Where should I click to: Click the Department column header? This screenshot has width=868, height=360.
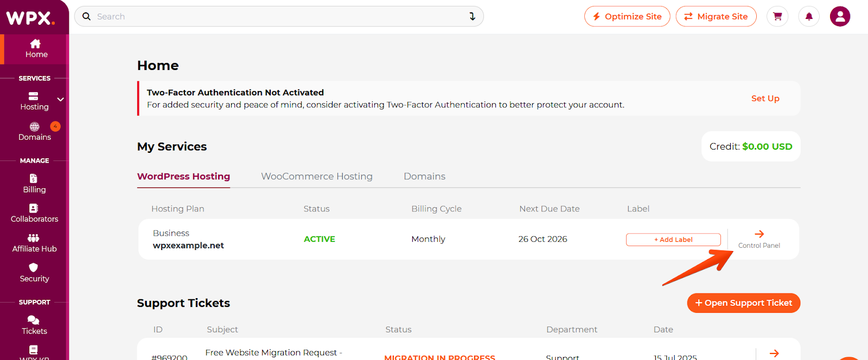(x=572, y=330)
